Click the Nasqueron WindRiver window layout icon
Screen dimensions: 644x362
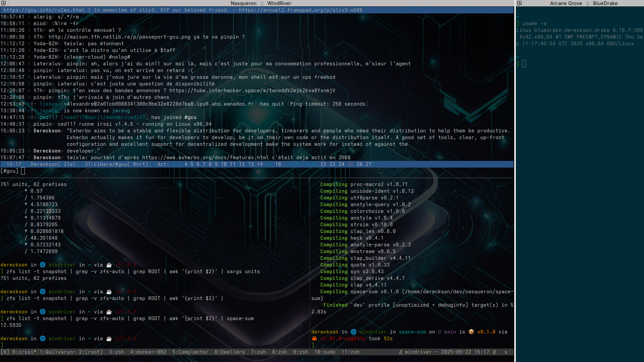coord(3,3)
